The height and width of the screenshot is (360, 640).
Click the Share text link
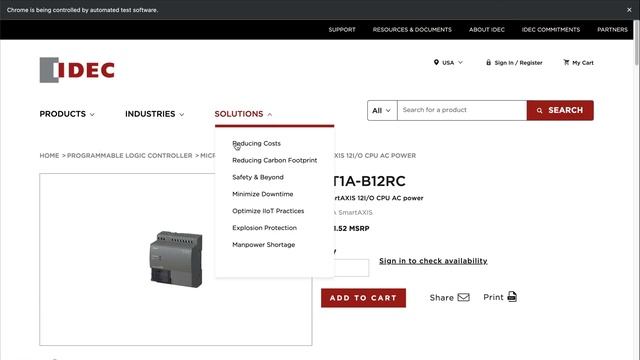(442, 298)
